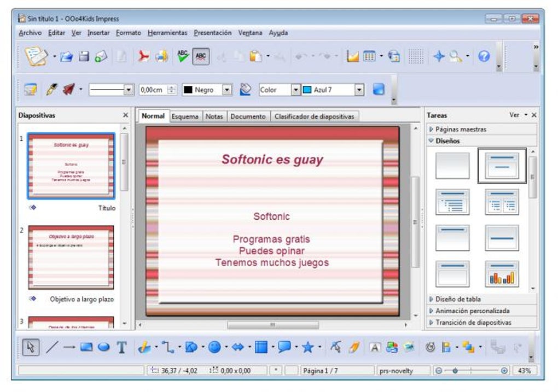Select the Ellipse tool

pos(103,347)
